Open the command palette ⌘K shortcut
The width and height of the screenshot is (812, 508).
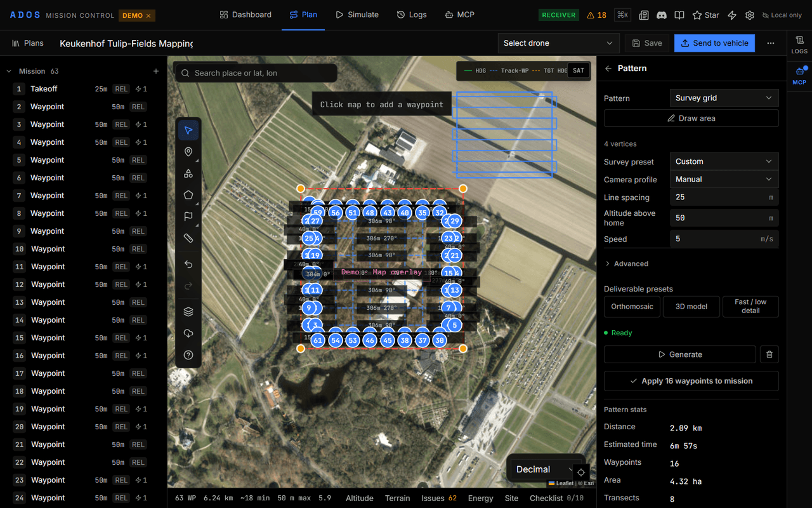pyautogui.click(x=622, y=15)
